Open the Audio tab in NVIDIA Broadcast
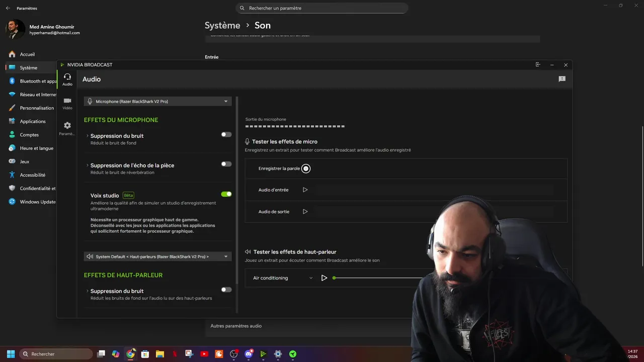 [x=67, y=79]
